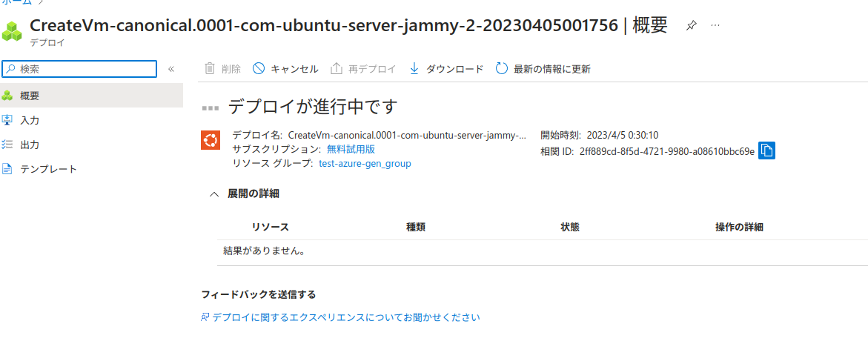Click the correlation ID value text
This screenshot has height=341, width=868.
click(667, 151)
